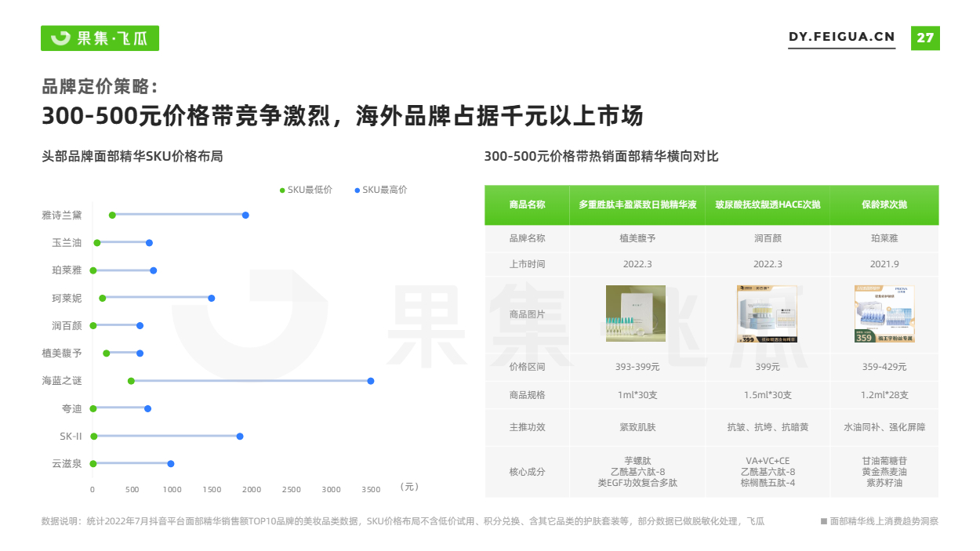
Task: Select the blue SKU最高价 legend dot
Action: pyautogui.click(x=358, y=190)
